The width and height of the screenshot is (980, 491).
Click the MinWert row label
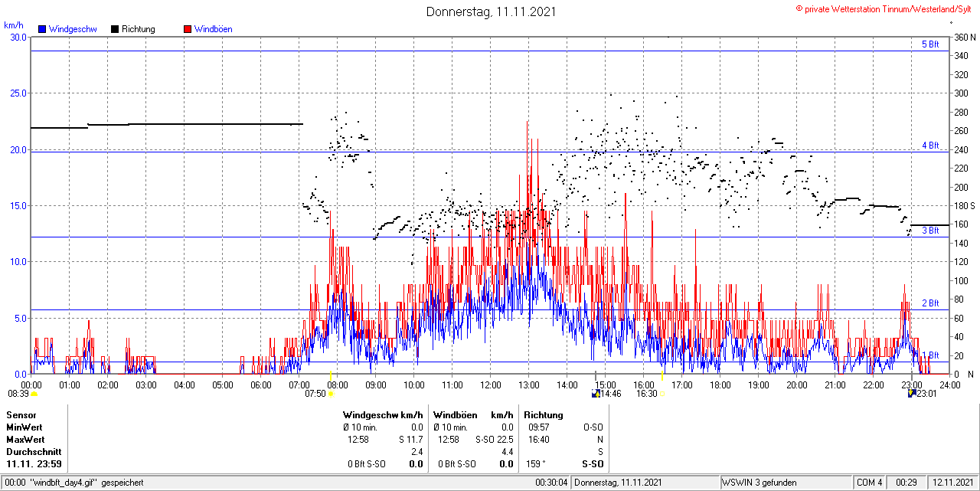click(25, 427)
